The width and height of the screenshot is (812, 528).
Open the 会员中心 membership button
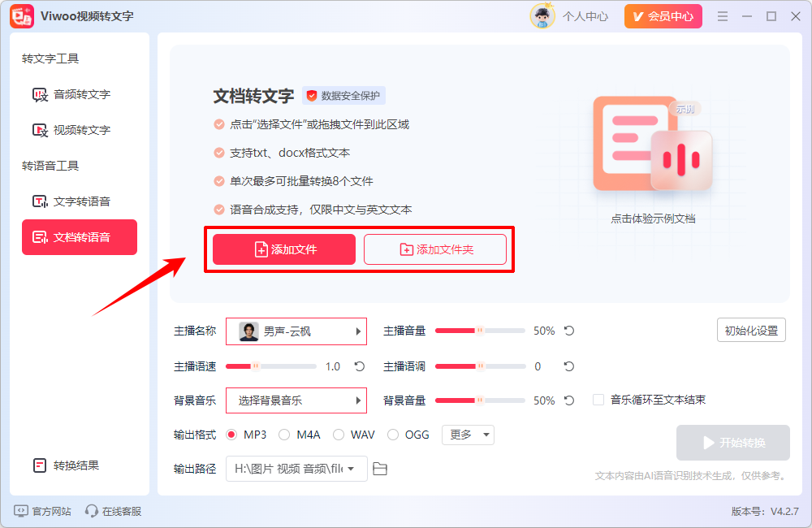(663, 16)
